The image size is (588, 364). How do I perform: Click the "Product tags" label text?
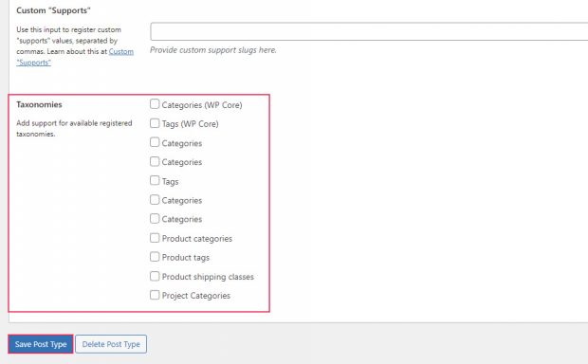click(186, 258)
